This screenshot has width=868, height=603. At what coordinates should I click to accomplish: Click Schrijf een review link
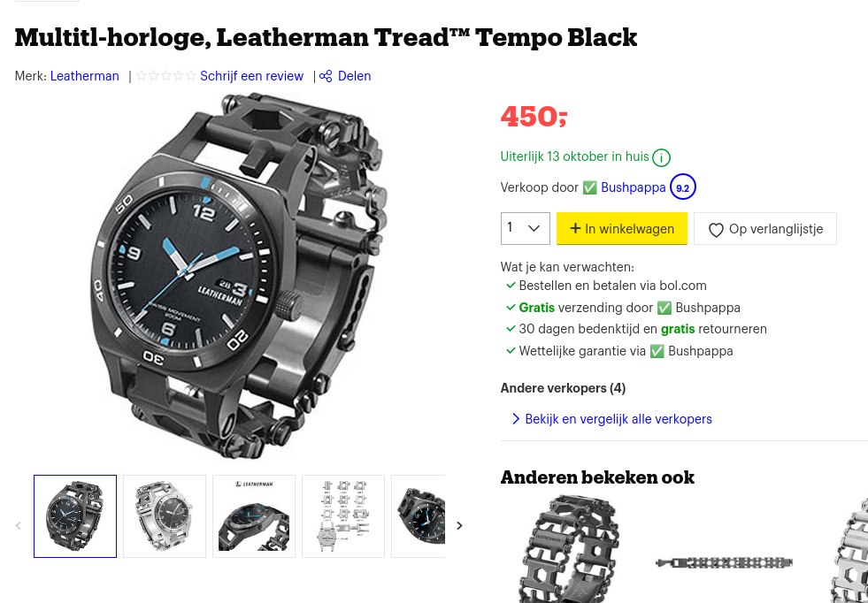click(252, 76)
